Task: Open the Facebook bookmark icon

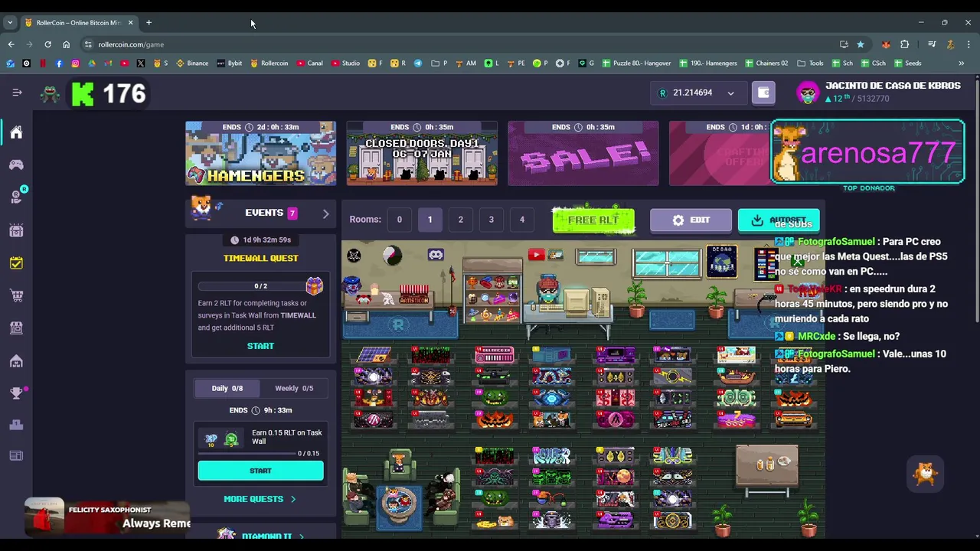Action: pos(59,64)
